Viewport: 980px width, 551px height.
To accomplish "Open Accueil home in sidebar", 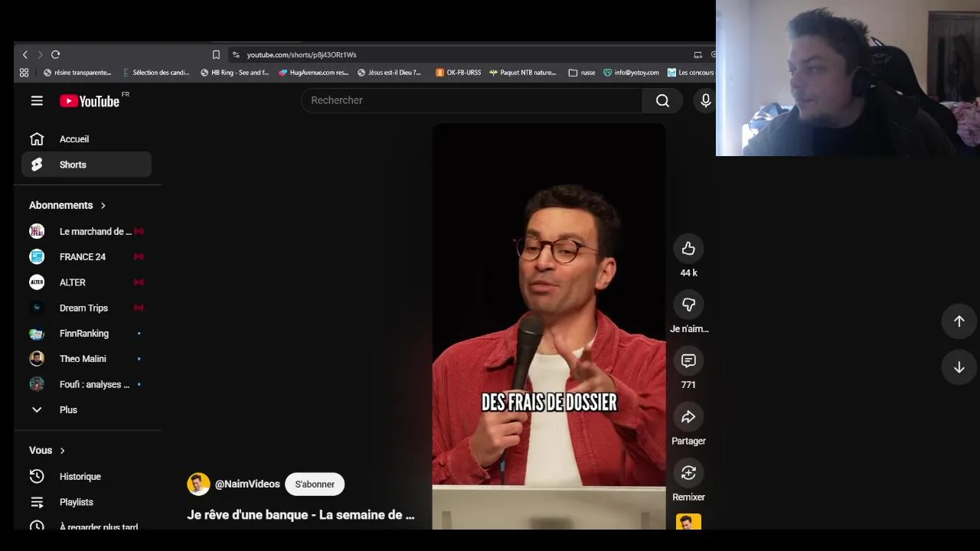I will tap(87, 139).
